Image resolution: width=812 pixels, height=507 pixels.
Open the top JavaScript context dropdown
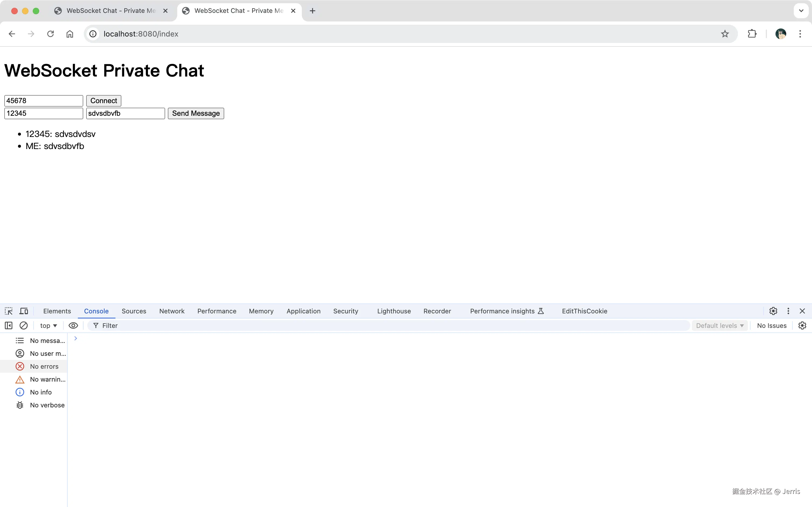[48, 325]
